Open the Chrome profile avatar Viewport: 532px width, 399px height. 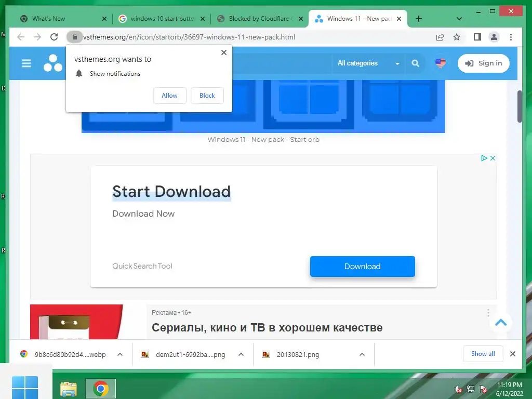click(x=494, y=37)
